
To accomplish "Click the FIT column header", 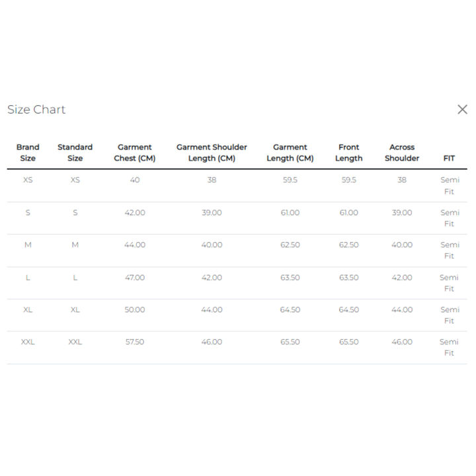I will click(x=449, y=159).
